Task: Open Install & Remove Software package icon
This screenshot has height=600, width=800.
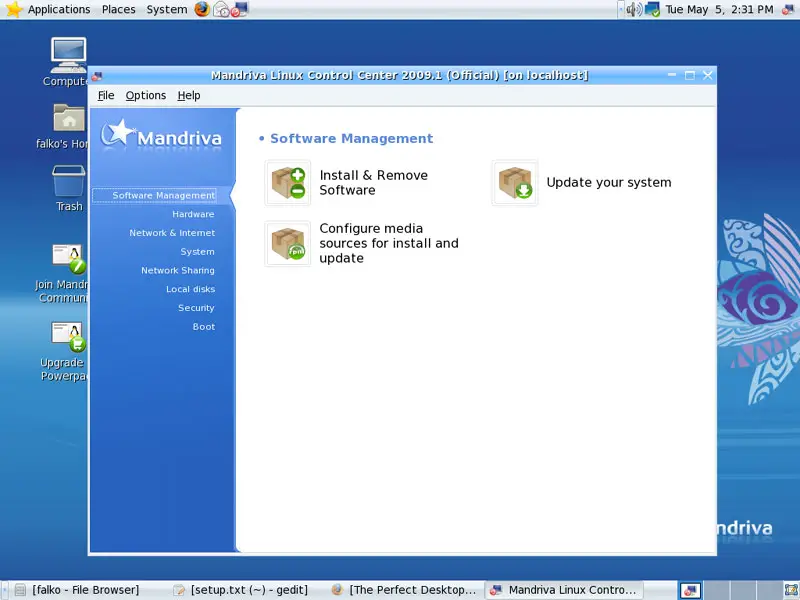Action: tap(288, 183)
